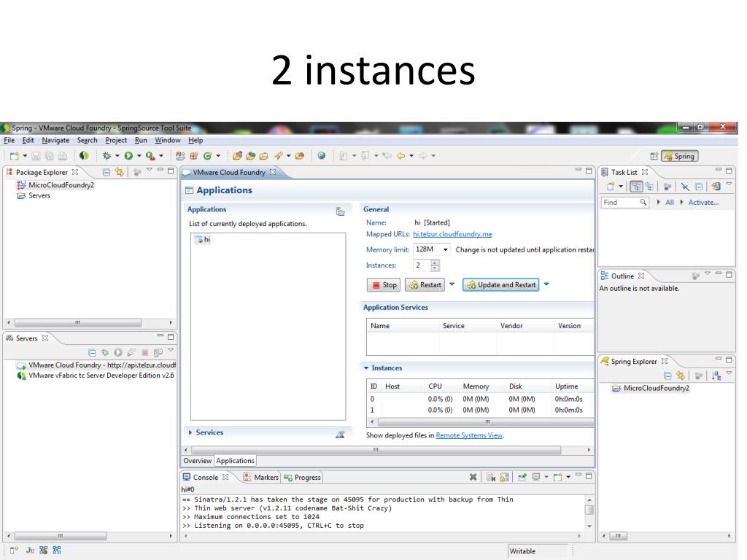Click the Update and Restart button
Image resolution: width=747 pixels, height=560 pixels.
500,285
